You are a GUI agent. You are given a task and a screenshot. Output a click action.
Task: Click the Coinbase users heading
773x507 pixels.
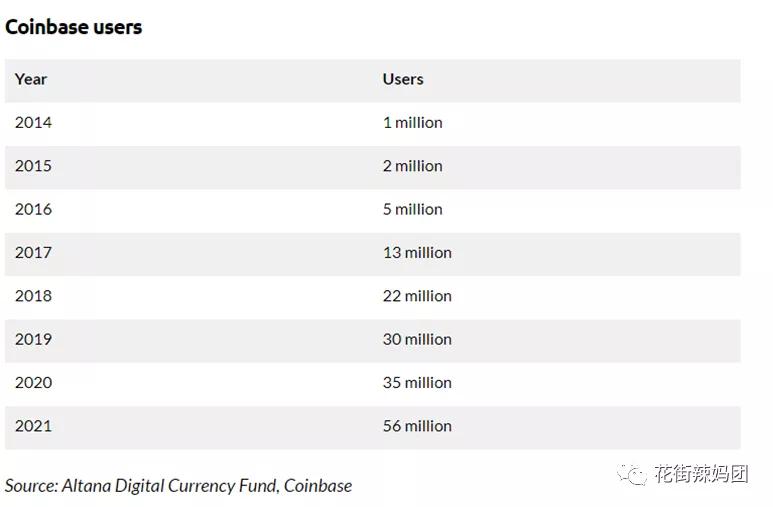73,27
